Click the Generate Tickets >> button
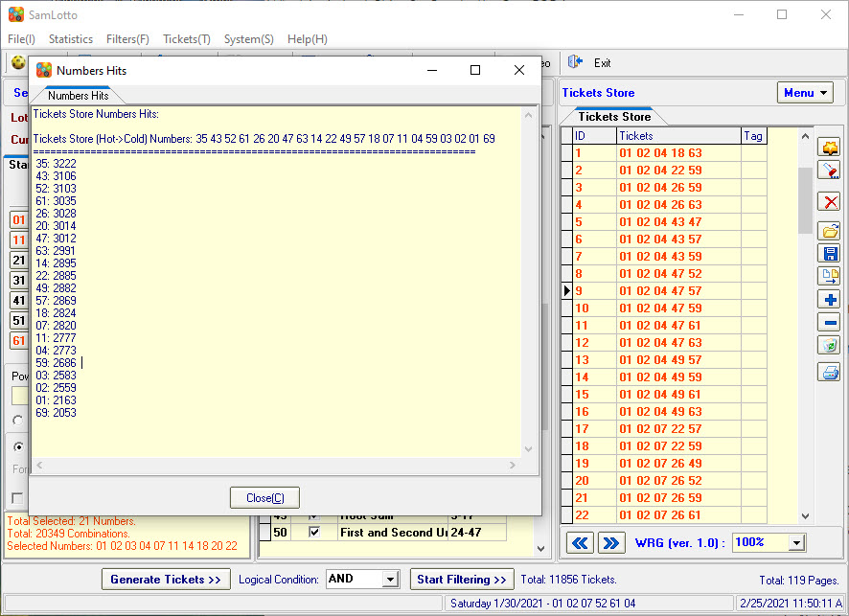 click(x=166, y=580)
